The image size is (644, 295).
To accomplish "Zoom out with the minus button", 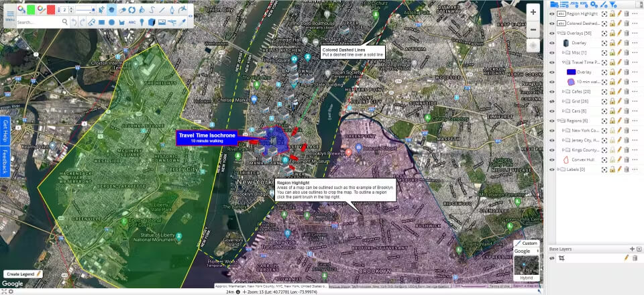I will tap(533, 29).
